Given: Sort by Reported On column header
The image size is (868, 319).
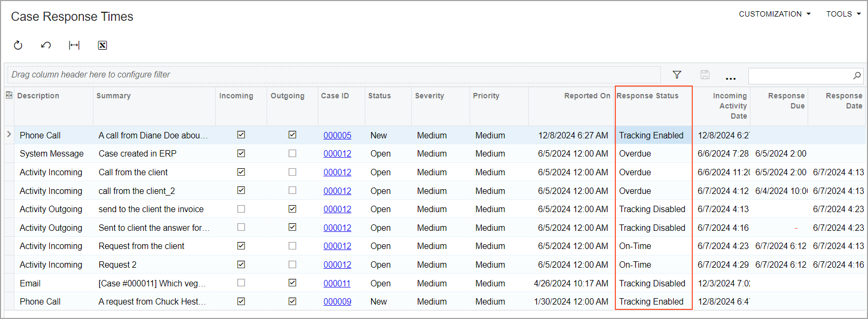Looking at the screenshot, I should (x=587, y=96).
